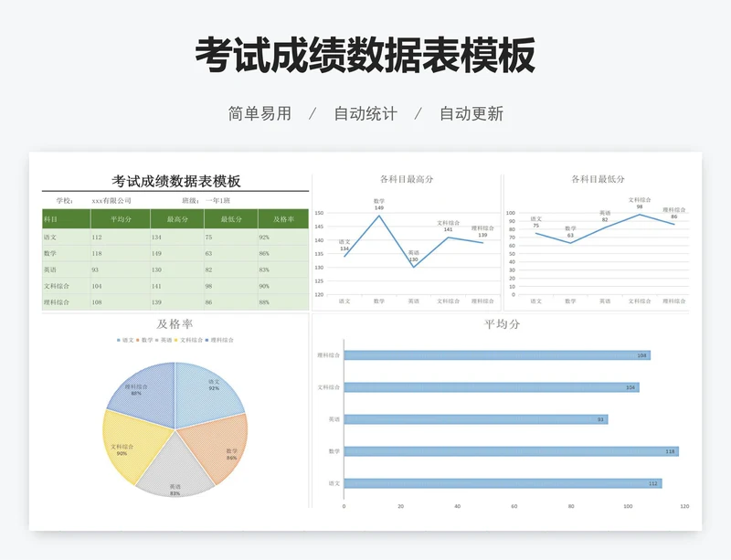Click the 文科综合 98 point in lowest-score chart
This screenshot has height=560, width=731.
click(x=639, y=215)
